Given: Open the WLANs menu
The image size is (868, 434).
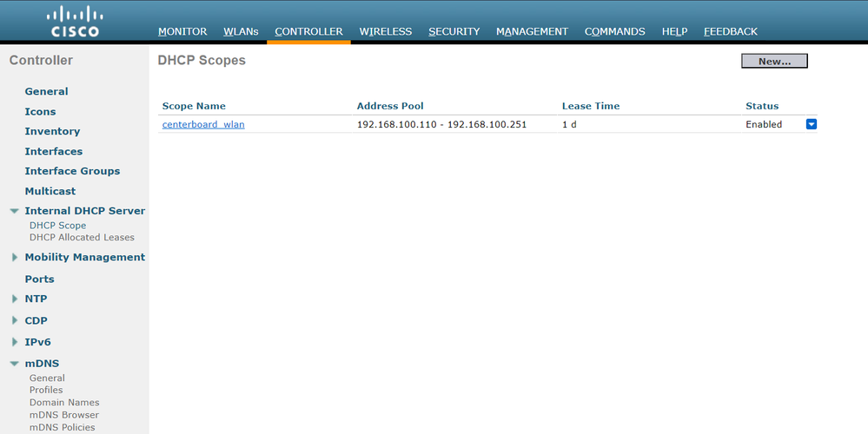Looking at the screenshot, I should [241, 31].
